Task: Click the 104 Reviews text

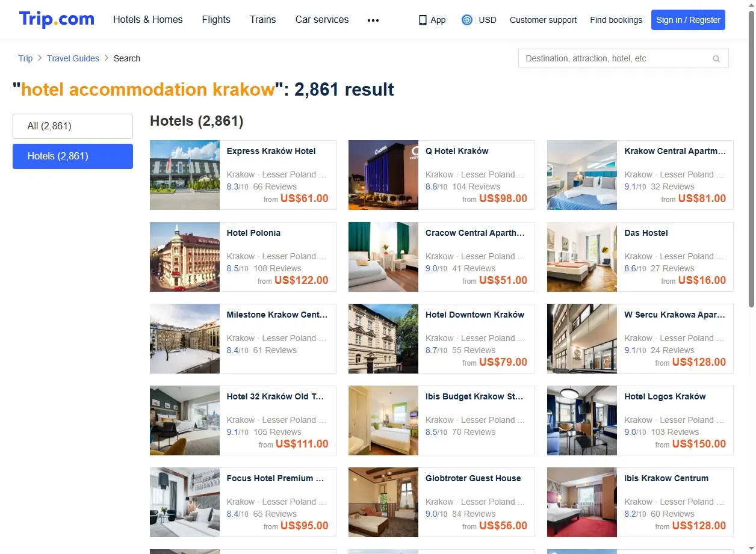Action: click(x=476, y=186)
